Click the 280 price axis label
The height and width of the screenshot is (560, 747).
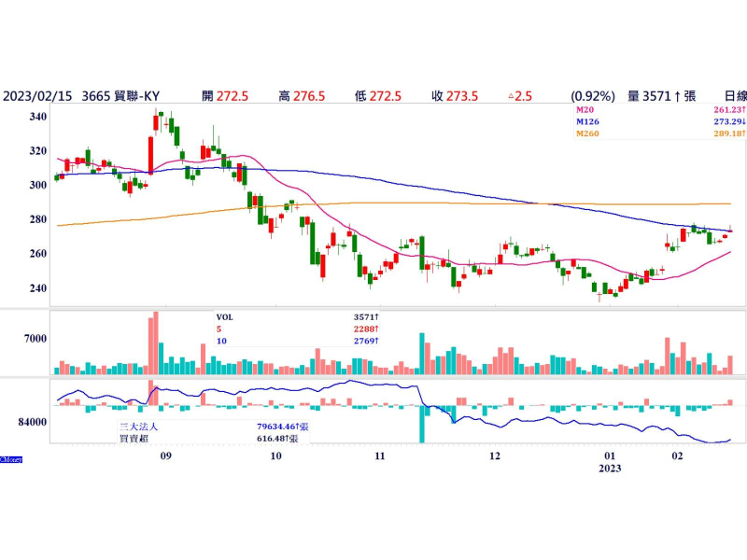(x=38, y=219)
